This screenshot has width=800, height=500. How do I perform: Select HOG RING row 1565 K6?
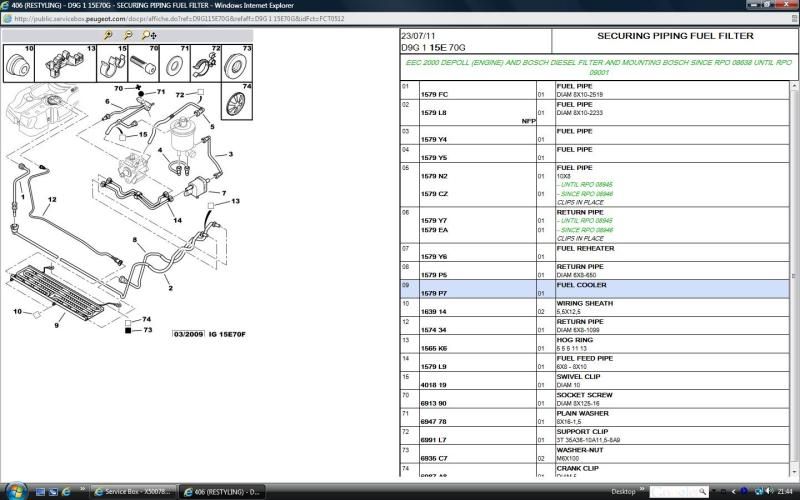click(x=595, y=344)
